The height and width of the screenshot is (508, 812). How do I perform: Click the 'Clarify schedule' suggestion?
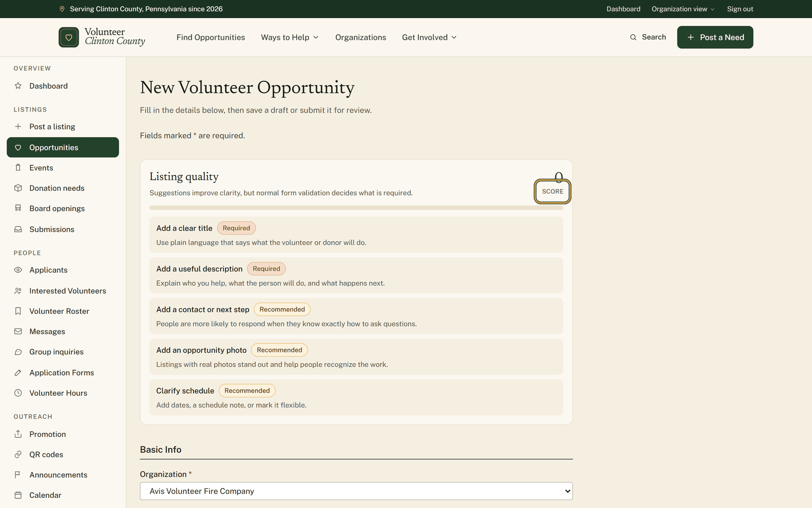tap(356, 397)
